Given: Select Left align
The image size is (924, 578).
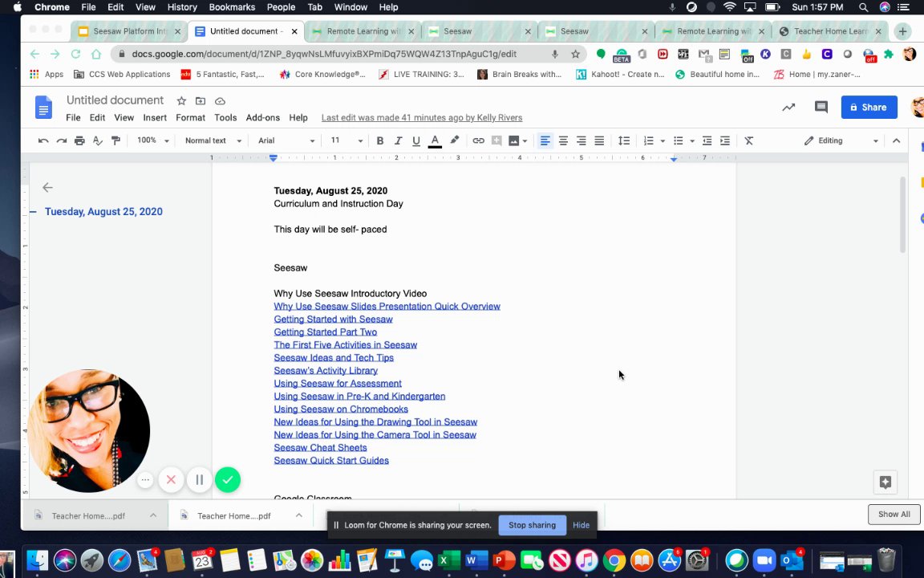Looking at the screenshot, I should (x=545, y=140).
